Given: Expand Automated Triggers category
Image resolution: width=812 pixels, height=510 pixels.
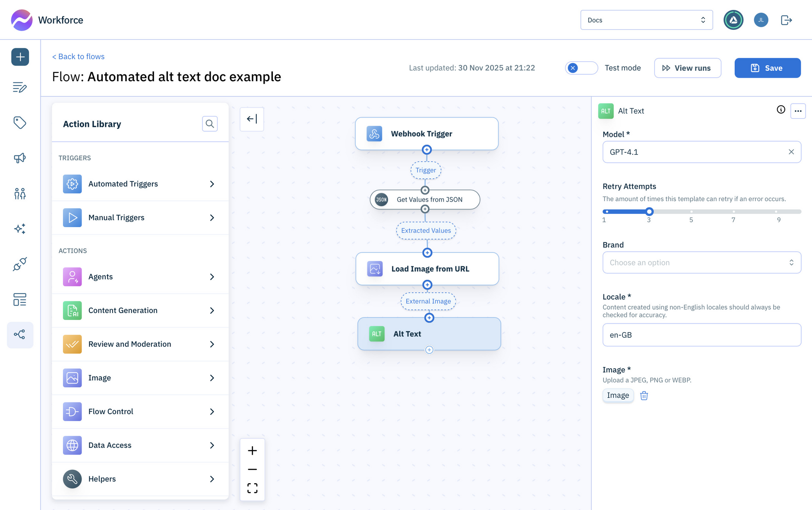Looking at the screenshot, I should (x=140, y=184).
